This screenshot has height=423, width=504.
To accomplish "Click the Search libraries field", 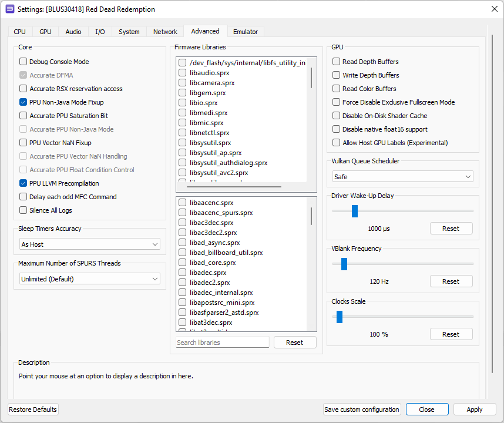I will pos(222,342).
